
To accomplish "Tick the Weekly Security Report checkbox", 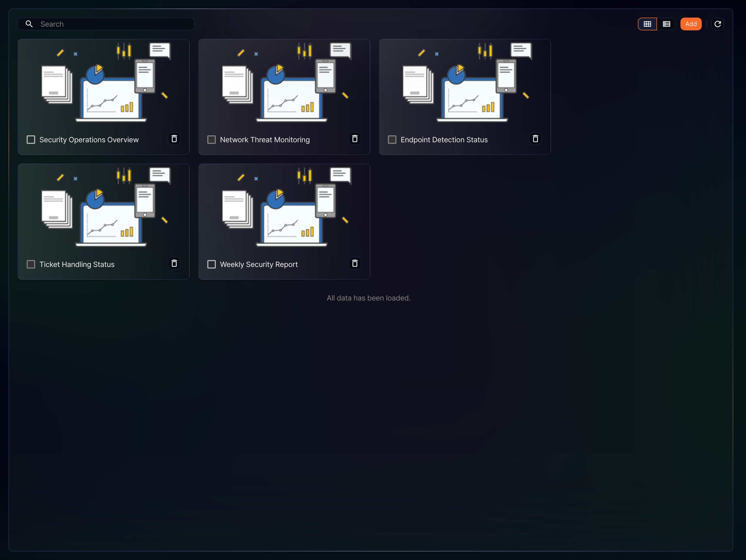I will click(x=212, y=264).
